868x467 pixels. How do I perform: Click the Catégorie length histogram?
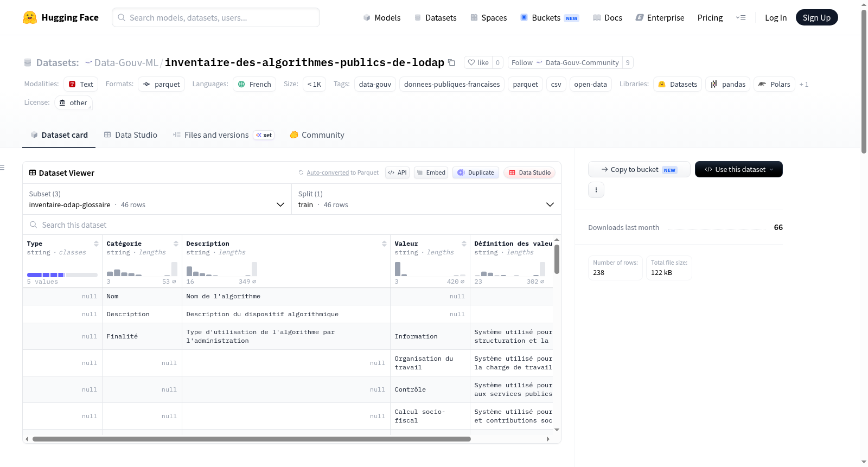(x=142, y=269)
